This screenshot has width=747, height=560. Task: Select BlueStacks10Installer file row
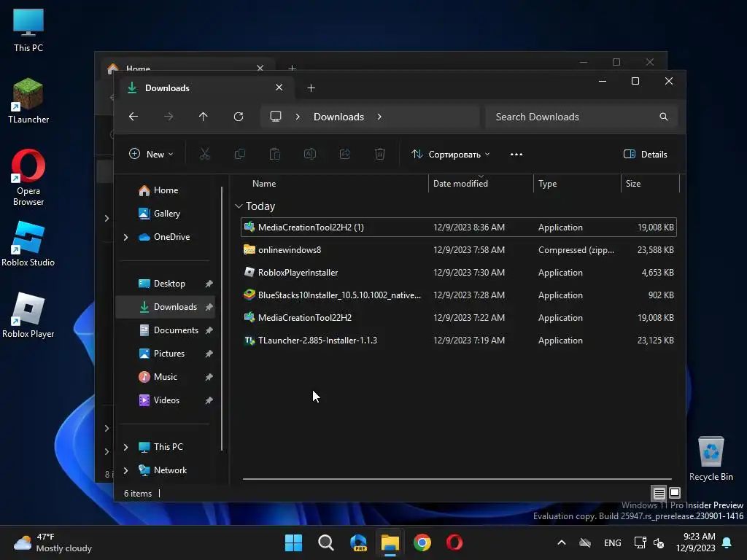coord(459,295)
